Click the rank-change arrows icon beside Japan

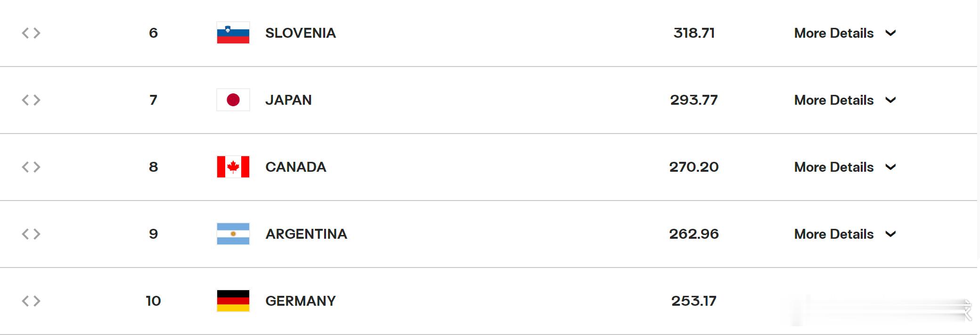pyautogui.click(x=31, y=100)
